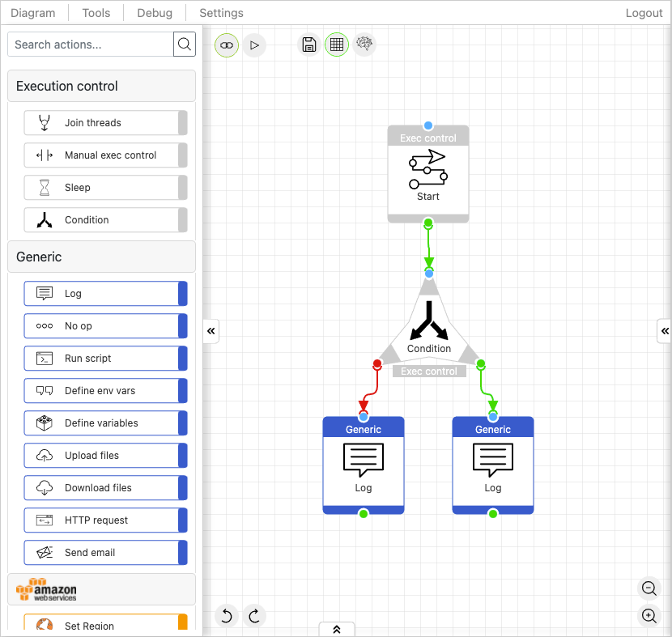672x637 pixels.
Task: Zoom in using the plus magnifier
Action: tap(649, 616)
